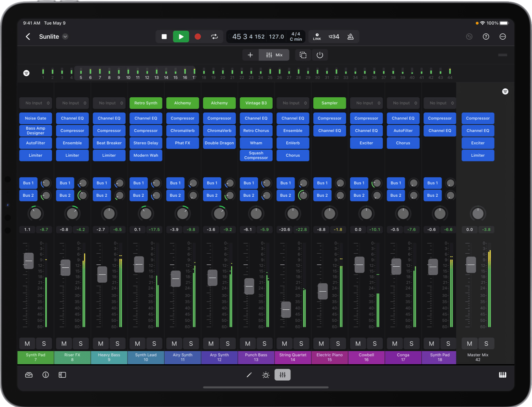This screenshot has width=532, height=407.
Task: Open the No Input selector on Synth Pad 7
Action: pos(36,103)
